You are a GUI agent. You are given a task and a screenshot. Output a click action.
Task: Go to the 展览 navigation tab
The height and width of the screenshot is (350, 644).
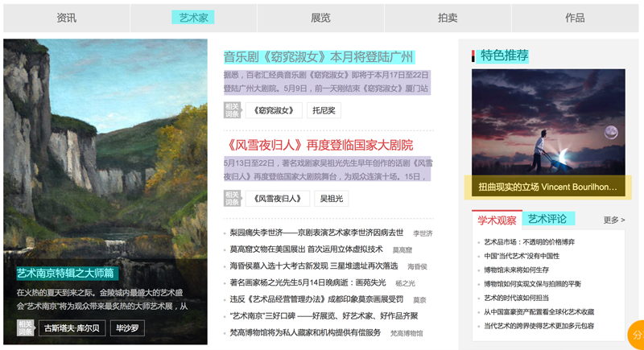tap(320, 18)
